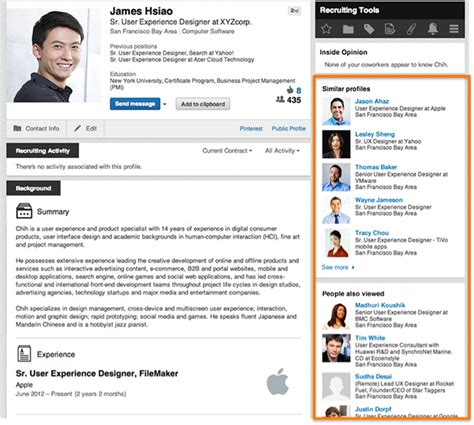Expand the All Activity dropdown
474x425 pixels.
[x=282, y=151]
